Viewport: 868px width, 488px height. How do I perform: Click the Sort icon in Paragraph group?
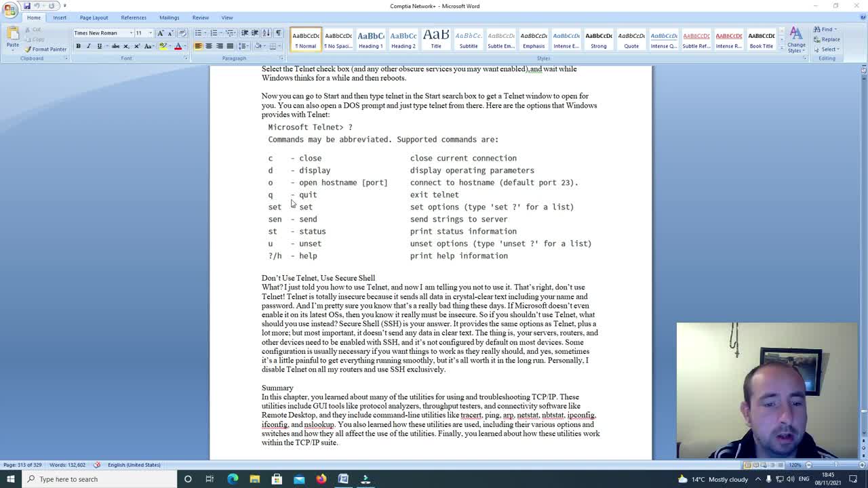(x=266, y=33)
